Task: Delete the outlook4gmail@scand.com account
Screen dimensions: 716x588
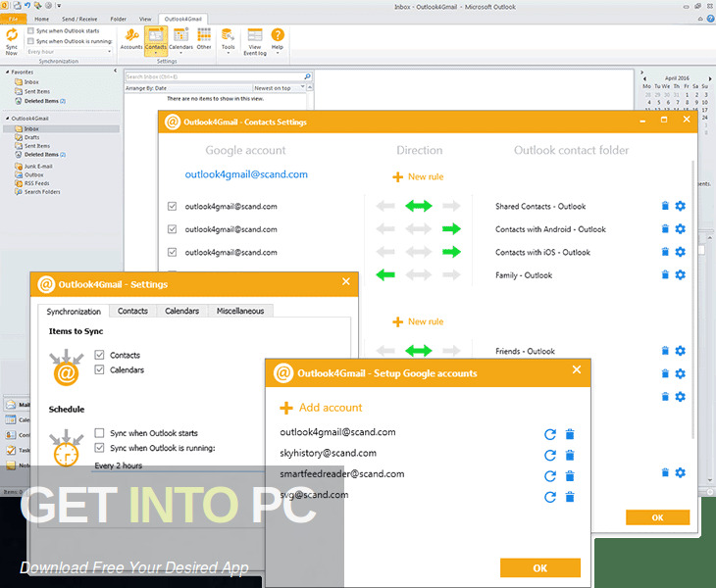Action: tap(570, 434)
